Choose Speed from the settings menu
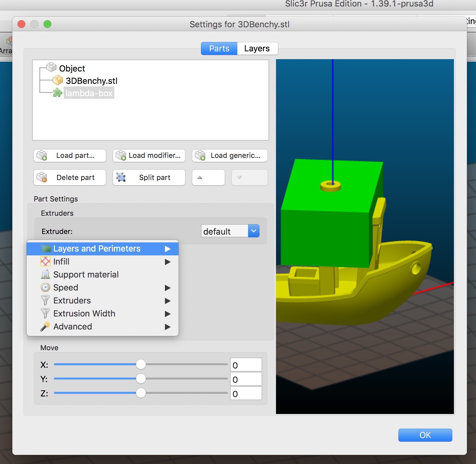 (103, 288)
